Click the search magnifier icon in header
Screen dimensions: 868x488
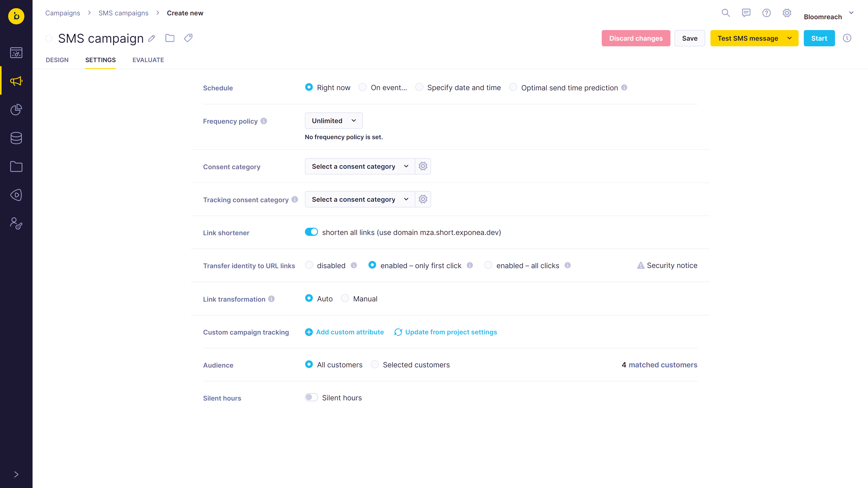(725, 13)
